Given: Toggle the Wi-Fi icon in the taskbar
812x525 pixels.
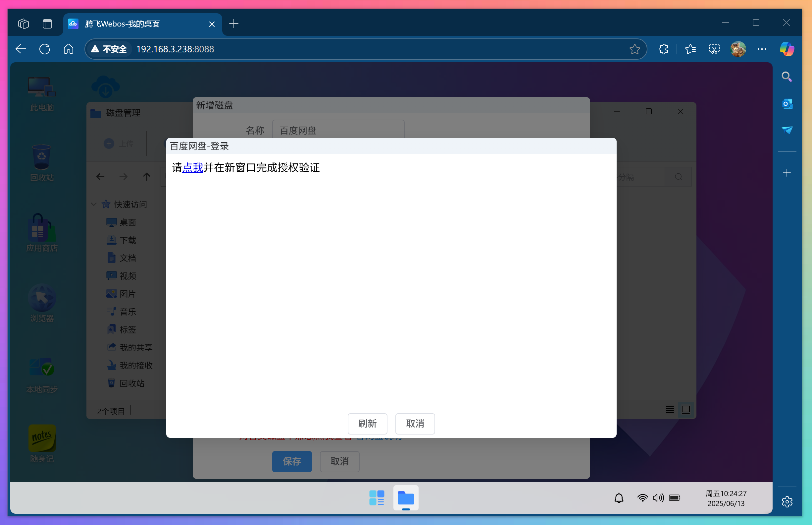Looking at the screenshot, I should coord(642,498).
